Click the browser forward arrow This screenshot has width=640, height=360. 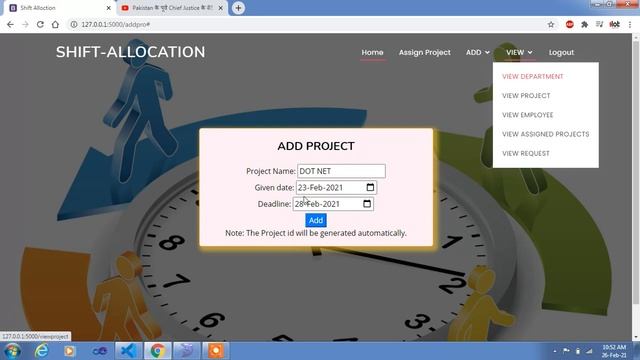point(25,24)
